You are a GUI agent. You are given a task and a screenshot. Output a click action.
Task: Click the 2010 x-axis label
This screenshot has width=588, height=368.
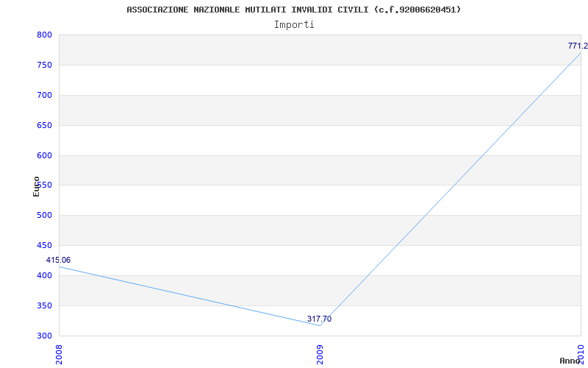(x=581, y=354)
